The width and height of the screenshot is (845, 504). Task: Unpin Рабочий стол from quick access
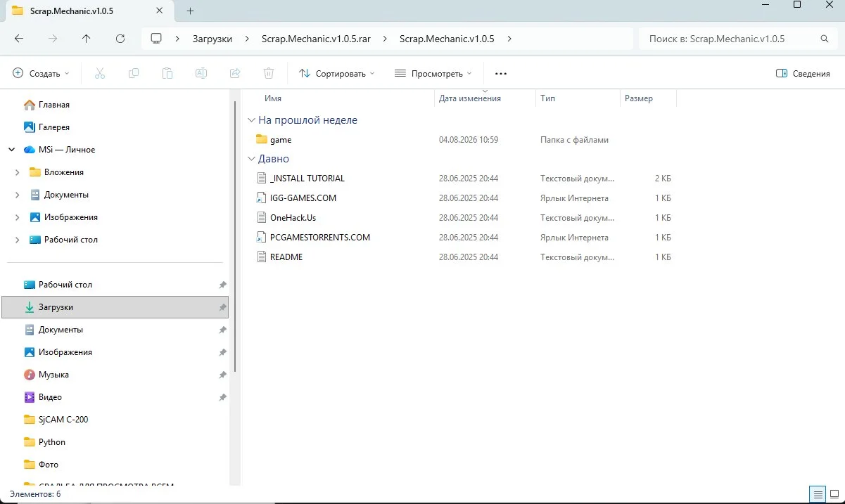222,285
